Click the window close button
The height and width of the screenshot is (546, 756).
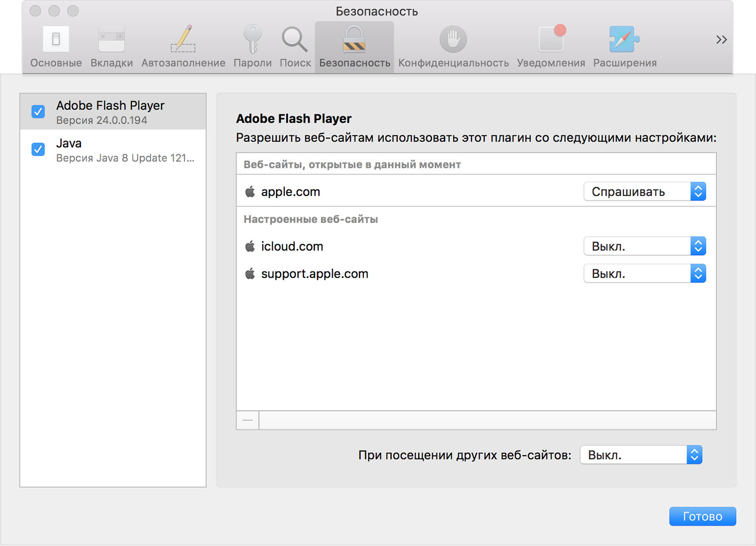35,11
